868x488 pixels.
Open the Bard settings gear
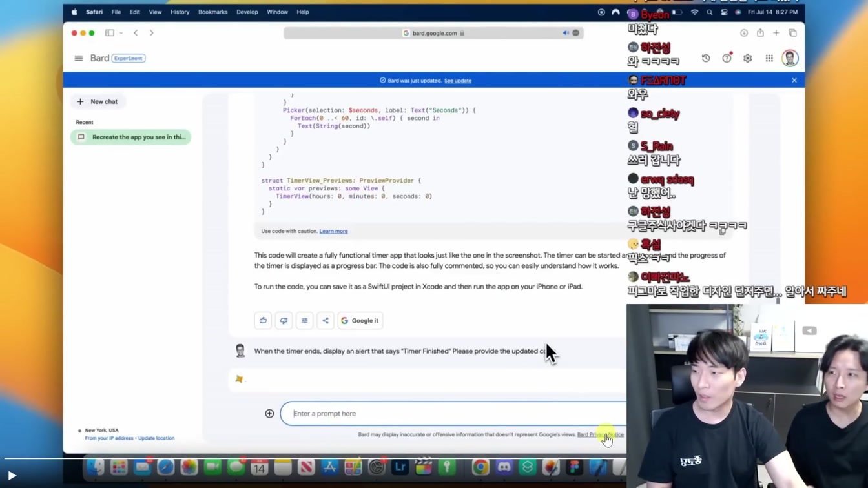(747, 58)
